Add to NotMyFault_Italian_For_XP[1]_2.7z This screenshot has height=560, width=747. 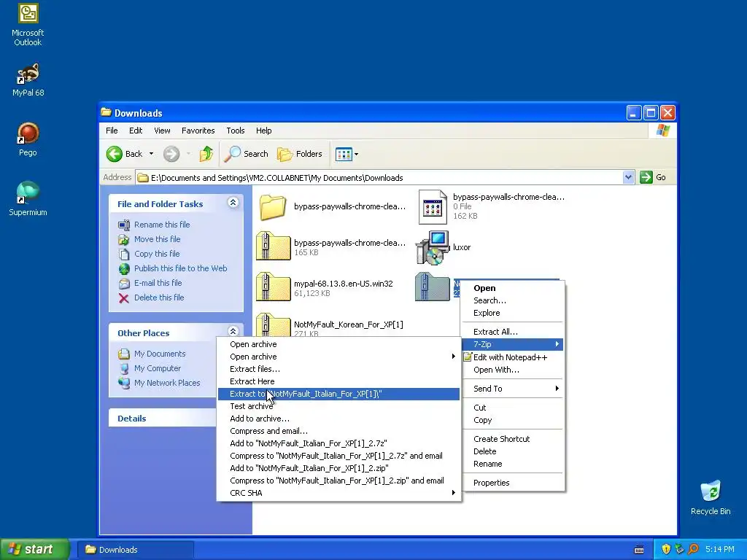click(x=338, y=443)
